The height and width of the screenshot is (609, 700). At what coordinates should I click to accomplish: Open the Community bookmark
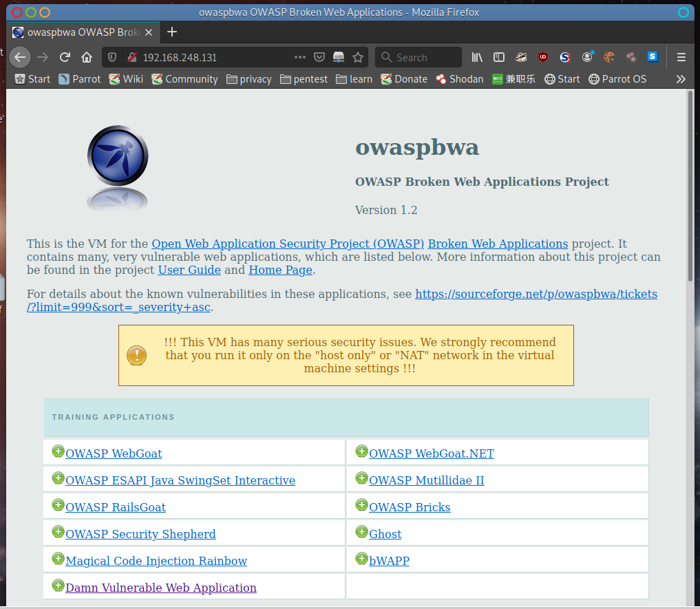tap(185, 79)
